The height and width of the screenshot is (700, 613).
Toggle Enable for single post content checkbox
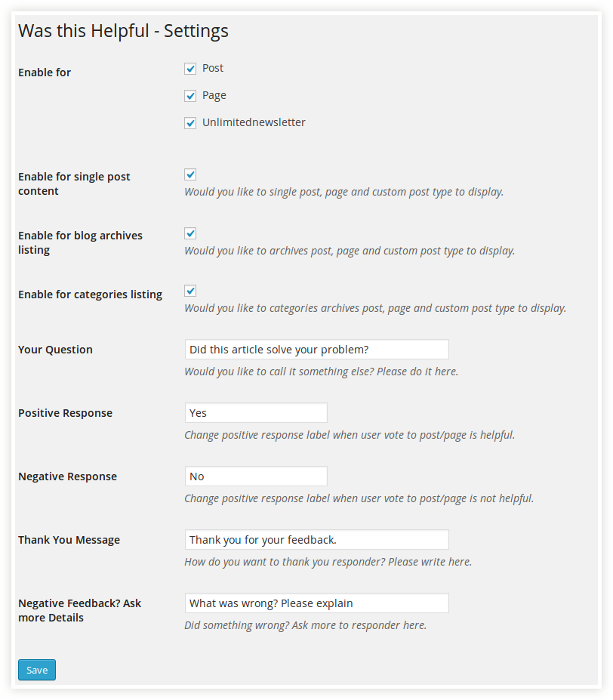pos(190,174)
